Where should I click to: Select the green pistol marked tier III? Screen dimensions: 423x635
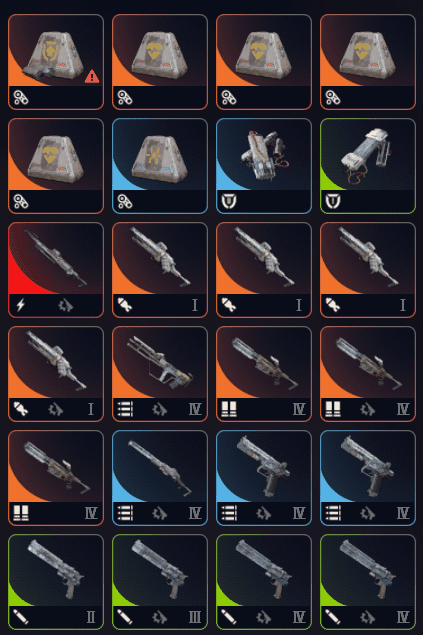160,582
